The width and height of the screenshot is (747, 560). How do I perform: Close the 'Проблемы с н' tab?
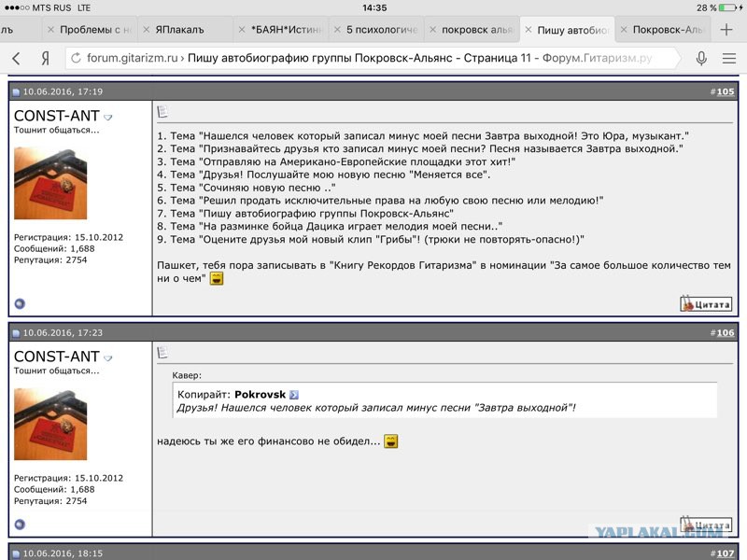pos(50,30)
